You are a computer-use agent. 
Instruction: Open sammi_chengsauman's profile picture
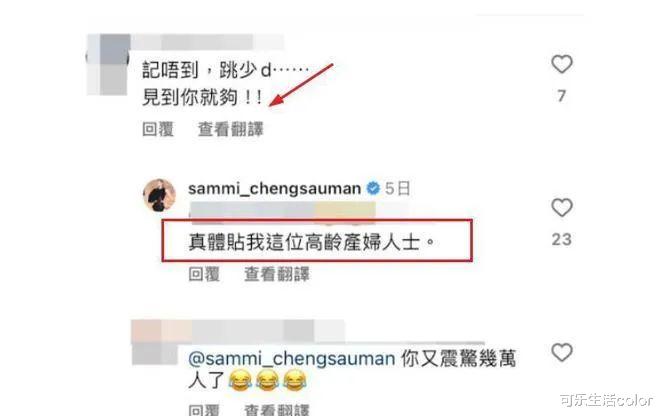pyautogui.click(x=159, y=195)
